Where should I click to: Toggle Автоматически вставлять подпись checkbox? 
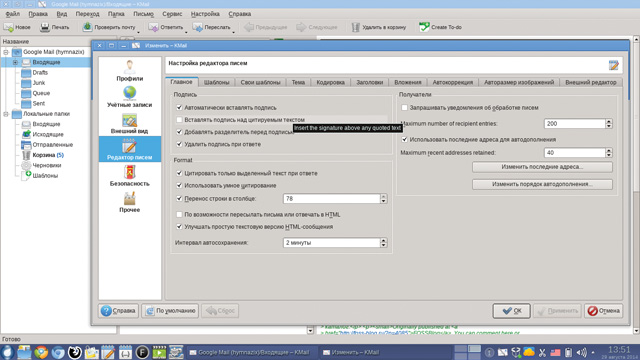(179, 108)
